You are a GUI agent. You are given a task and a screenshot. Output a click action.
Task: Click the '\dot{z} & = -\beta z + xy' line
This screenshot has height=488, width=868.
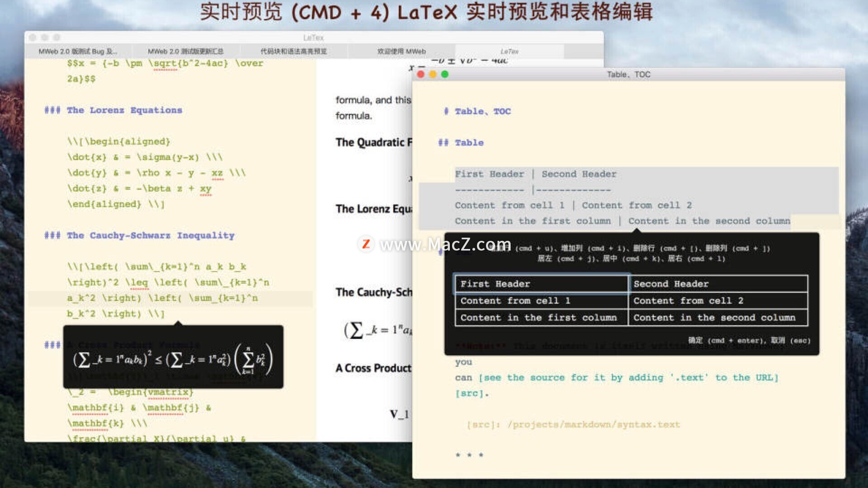click(x=139, y=188)
